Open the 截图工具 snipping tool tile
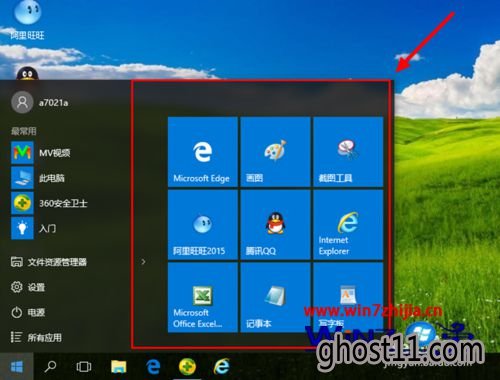This screenshot has width=500, height=380. tap(348, 152)
